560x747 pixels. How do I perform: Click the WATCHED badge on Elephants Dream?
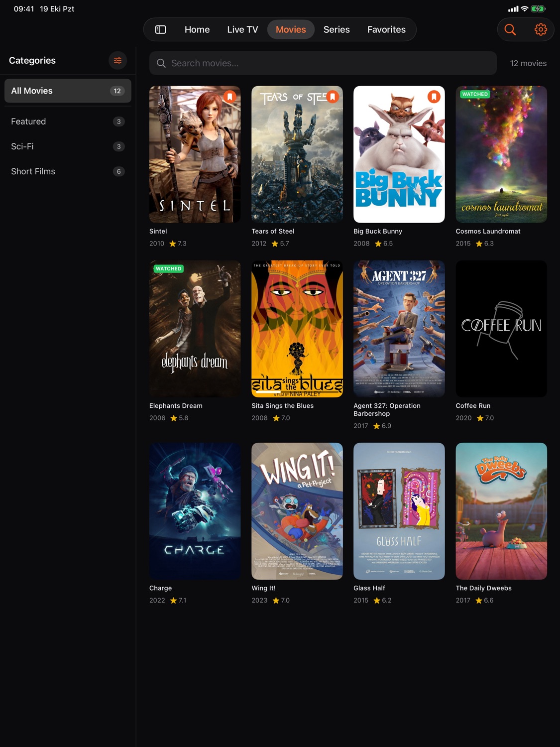pos(168,268)
